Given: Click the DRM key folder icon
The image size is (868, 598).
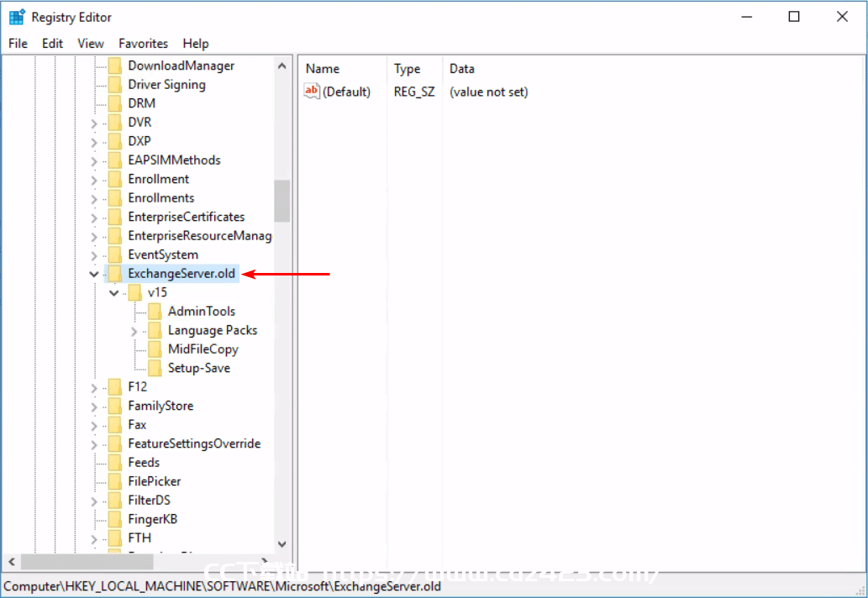Looking at the screenshot, I should (115, 103).
